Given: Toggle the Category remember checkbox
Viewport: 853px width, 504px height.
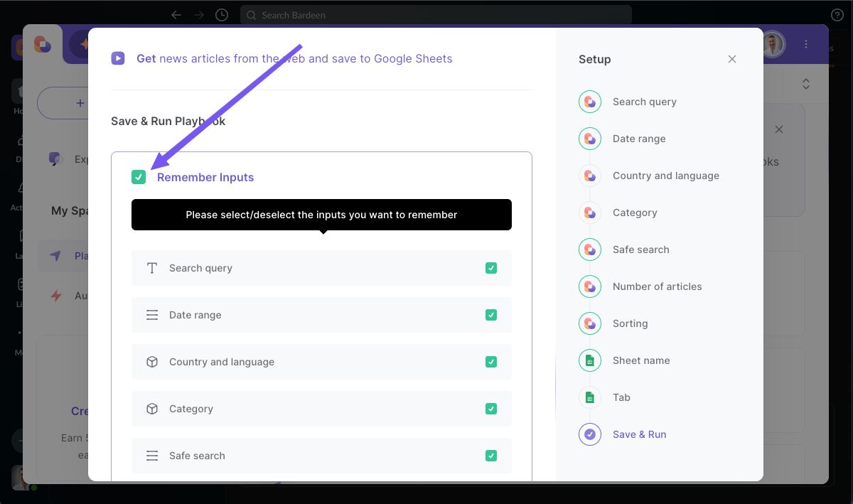Looking at the screenshot, I should 491,409.
